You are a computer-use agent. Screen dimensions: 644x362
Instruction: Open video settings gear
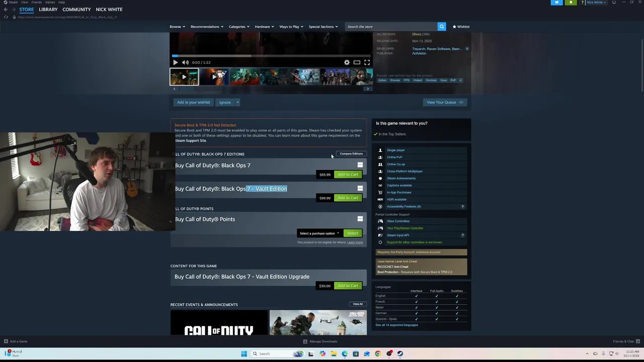pos(347,62)
